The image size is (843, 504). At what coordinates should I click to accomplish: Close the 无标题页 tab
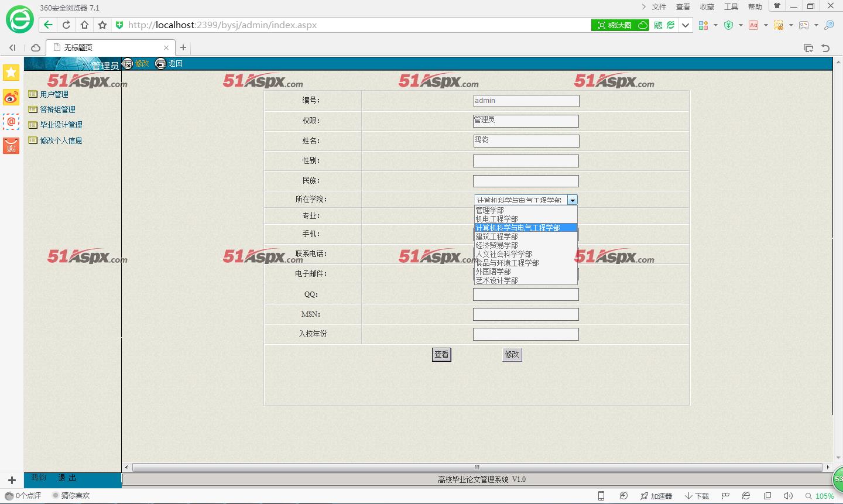pyautogui.click(x=166, y=47)
